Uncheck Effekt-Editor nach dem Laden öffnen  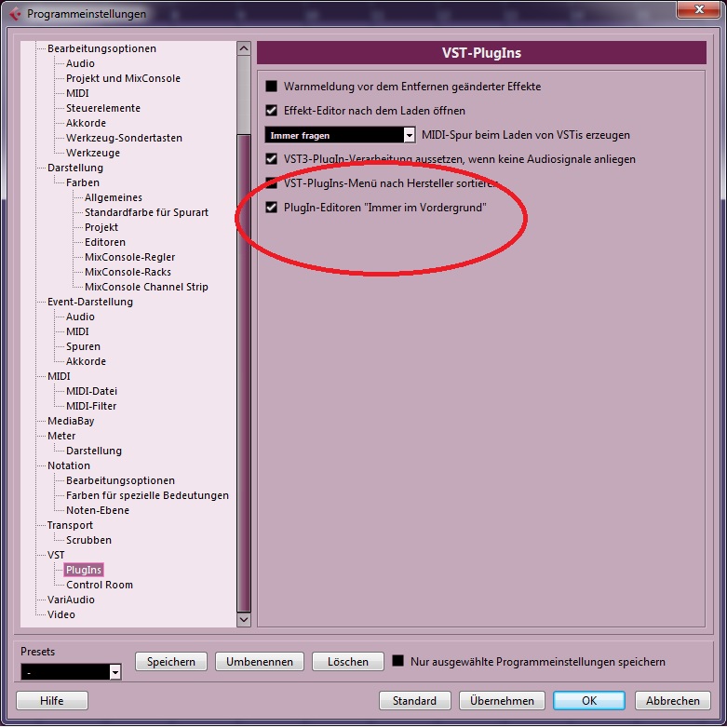click(x=271, y=111)
